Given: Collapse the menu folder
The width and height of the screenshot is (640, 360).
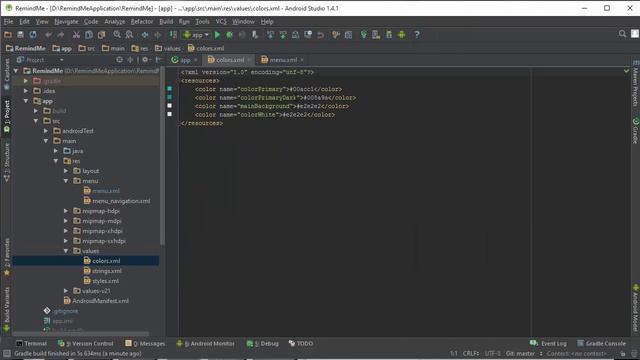Looking at the screenshot, I should [66, 181].
